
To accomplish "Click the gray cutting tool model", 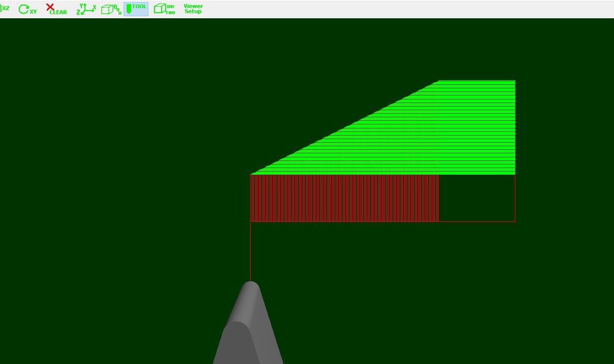I will (x=248, y=330).
